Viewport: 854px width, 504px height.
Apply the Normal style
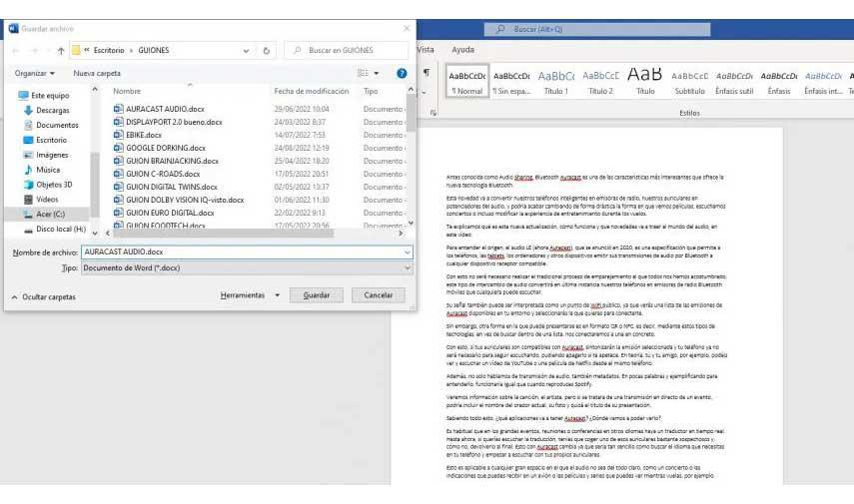click(467, 82)
